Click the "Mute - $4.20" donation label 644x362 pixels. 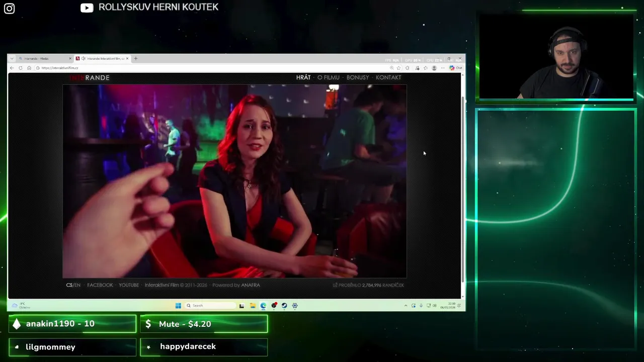pyautogui.click(x=185, y=324)
